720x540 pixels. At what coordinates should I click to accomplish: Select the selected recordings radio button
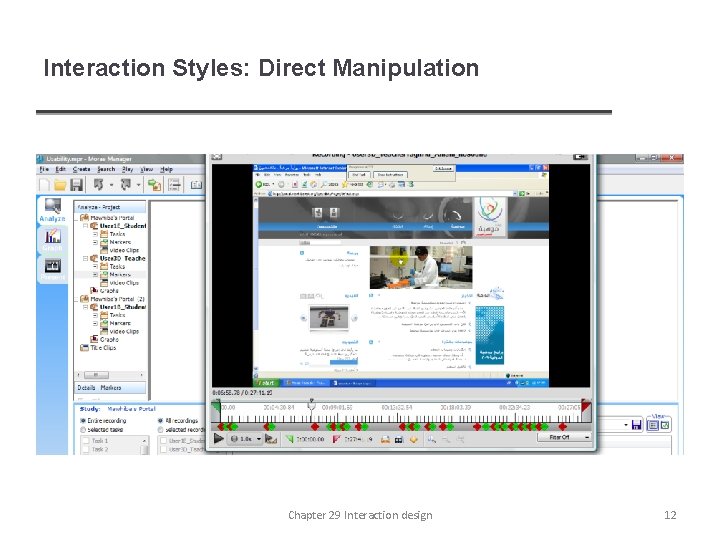coord(161,430)
